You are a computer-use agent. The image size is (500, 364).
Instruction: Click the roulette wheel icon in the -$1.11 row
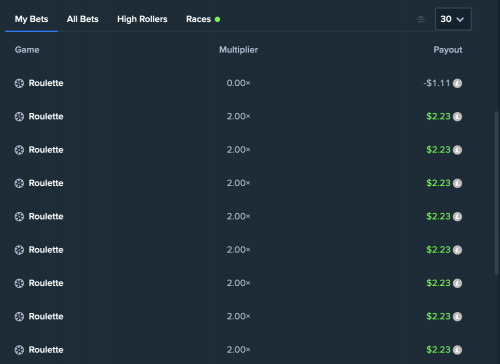(x=19, y=83)
